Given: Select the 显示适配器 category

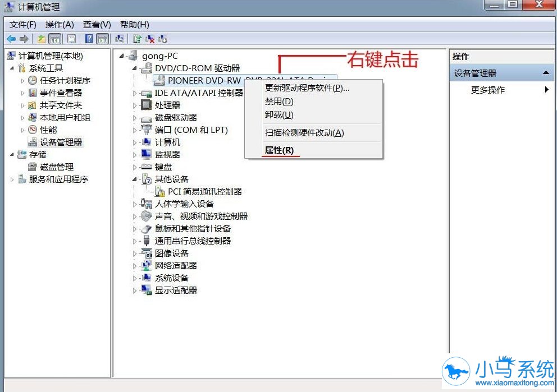Looking at the screenshot, I should click(176, 290).
